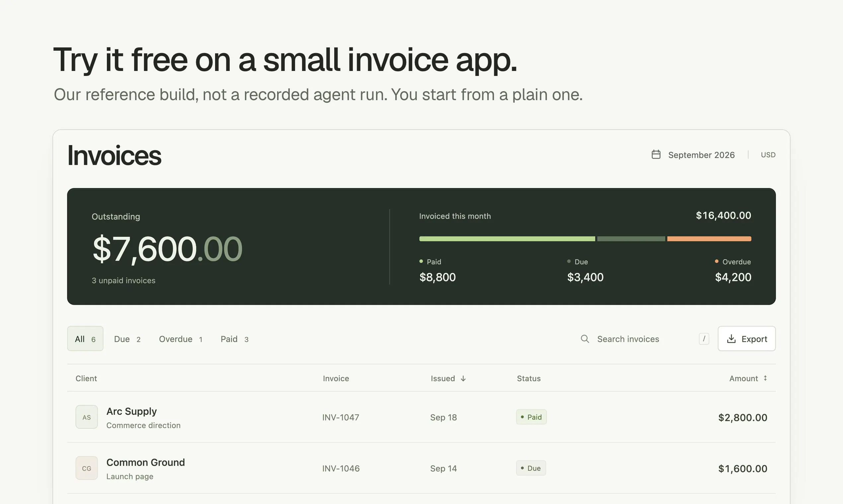843x504 pixels.
Task: Click invoice number INV-1046
Action: click(341, 468)
